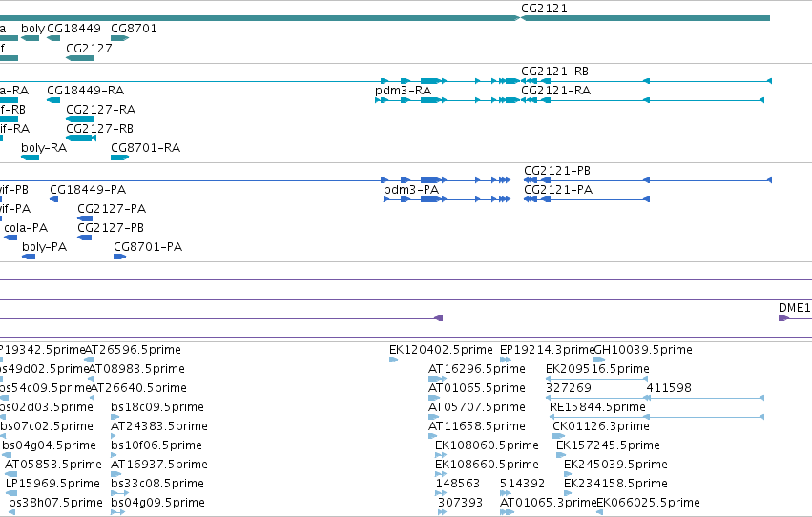This screenshot has height=517, width=812.
Task: Click the AT01065.5prime EST label
Action: click(x=477, y=388)
